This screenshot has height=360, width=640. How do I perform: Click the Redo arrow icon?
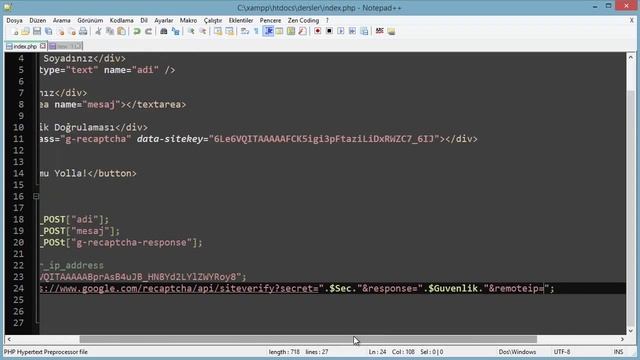pyautogui.click(x=148, y=31)
